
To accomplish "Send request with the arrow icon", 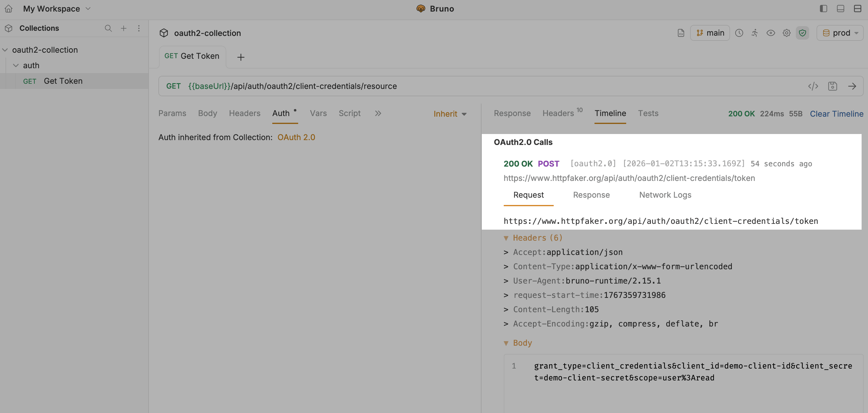I will pyautogui.click(x=852, y=86).
